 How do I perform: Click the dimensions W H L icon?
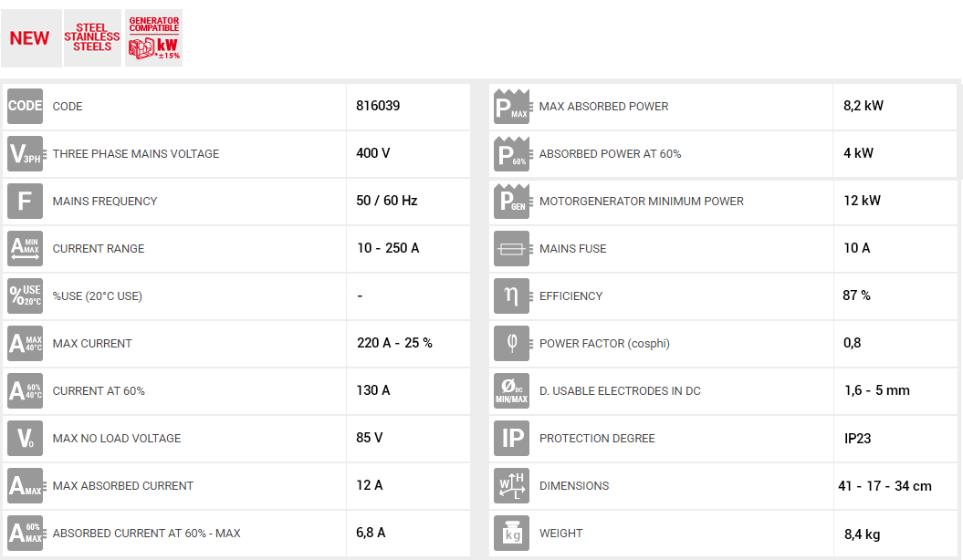511,485
